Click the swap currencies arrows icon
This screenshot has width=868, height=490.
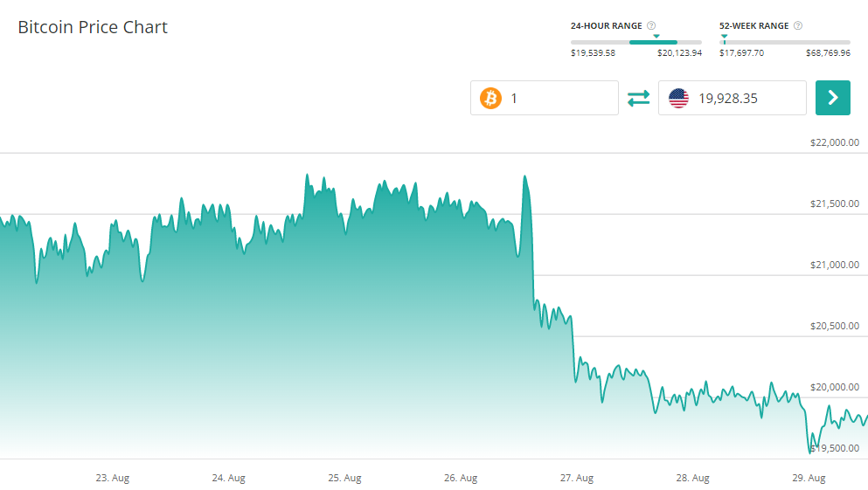(x=639, y=98)
